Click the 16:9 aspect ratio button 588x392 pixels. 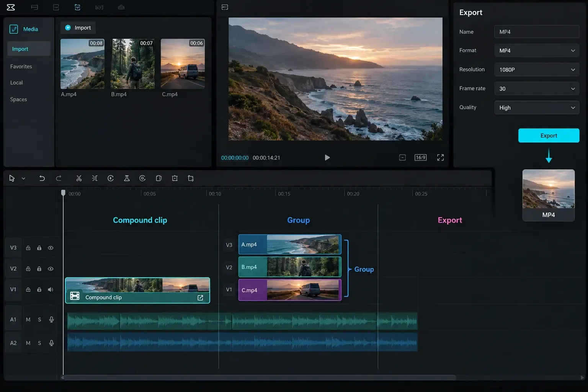pos(420,157)
